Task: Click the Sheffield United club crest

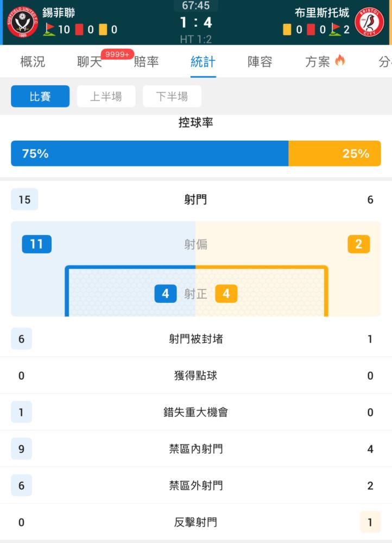Action: coord(23,23)
